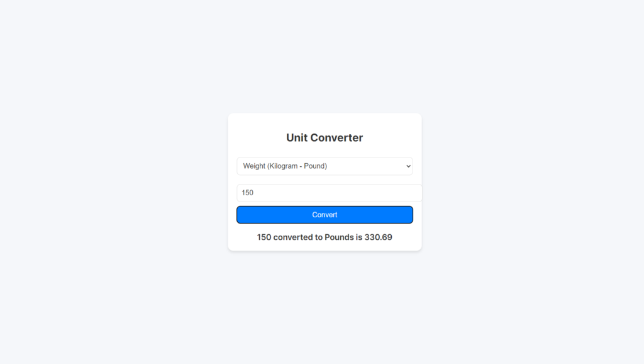Focus the value input field
This screenshot has height=364, width=644.
point(329,193)
